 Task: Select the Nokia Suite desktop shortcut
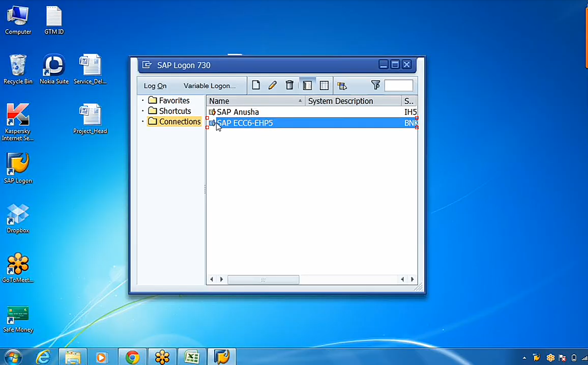point(54,69)
